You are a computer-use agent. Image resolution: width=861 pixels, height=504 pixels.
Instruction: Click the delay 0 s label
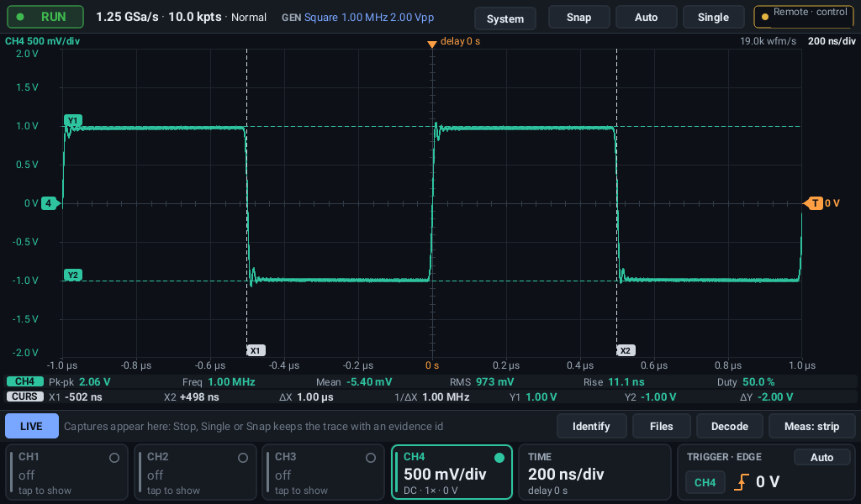(x=460, y=41)
